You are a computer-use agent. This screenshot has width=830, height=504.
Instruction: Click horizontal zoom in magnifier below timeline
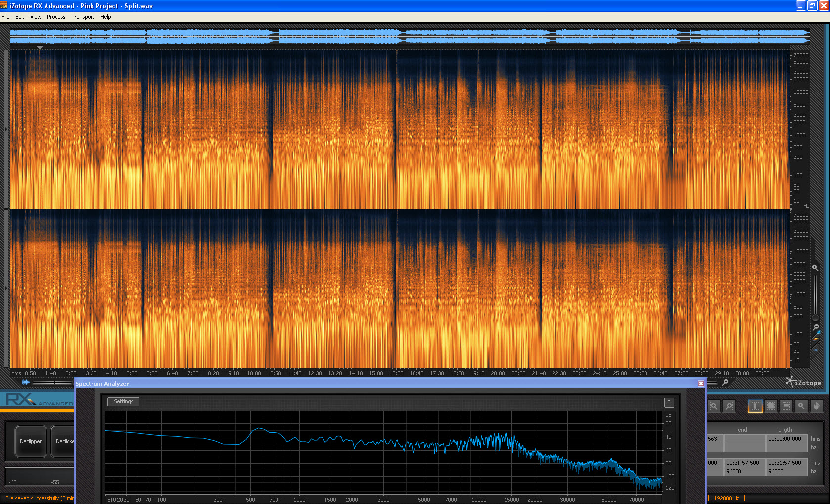click(725, 382)
